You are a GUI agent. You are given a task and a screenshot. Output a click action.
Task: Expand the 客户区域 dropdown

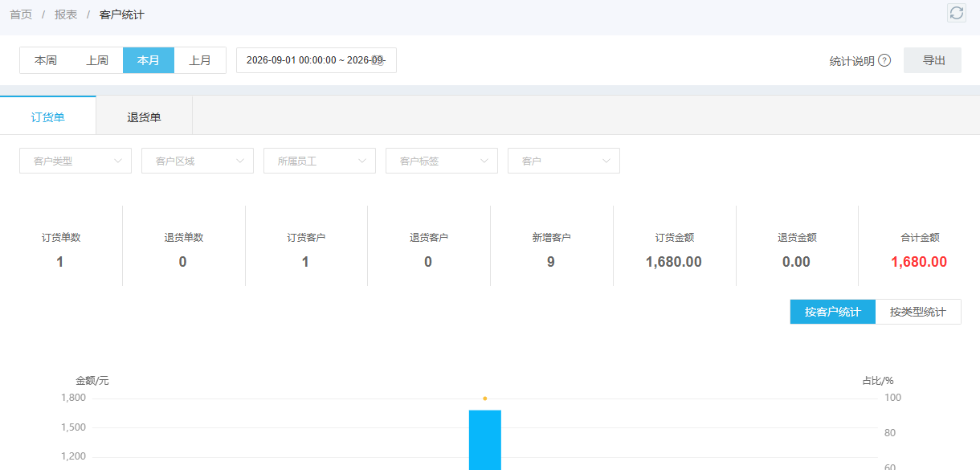tap(198, 161)
